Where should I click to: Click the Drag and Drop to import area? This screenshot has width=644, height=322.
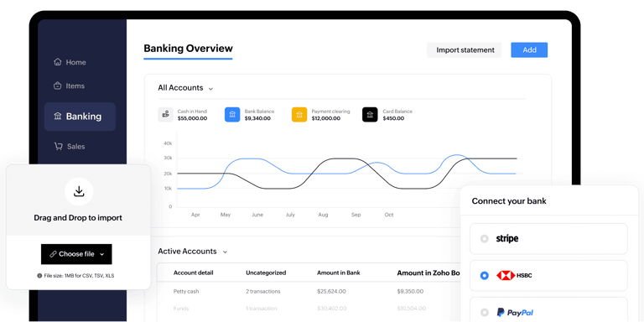[x=78, y=200]
